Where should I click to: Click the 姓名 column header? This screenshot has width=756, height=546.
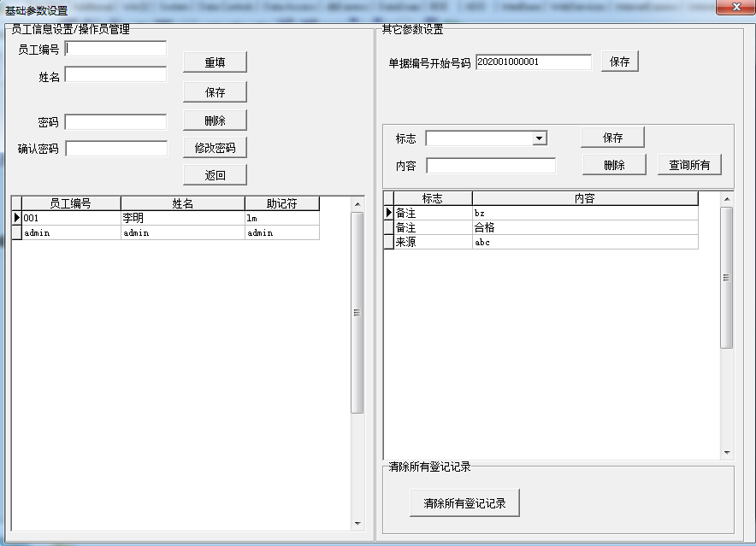click(x=183, y=203)
